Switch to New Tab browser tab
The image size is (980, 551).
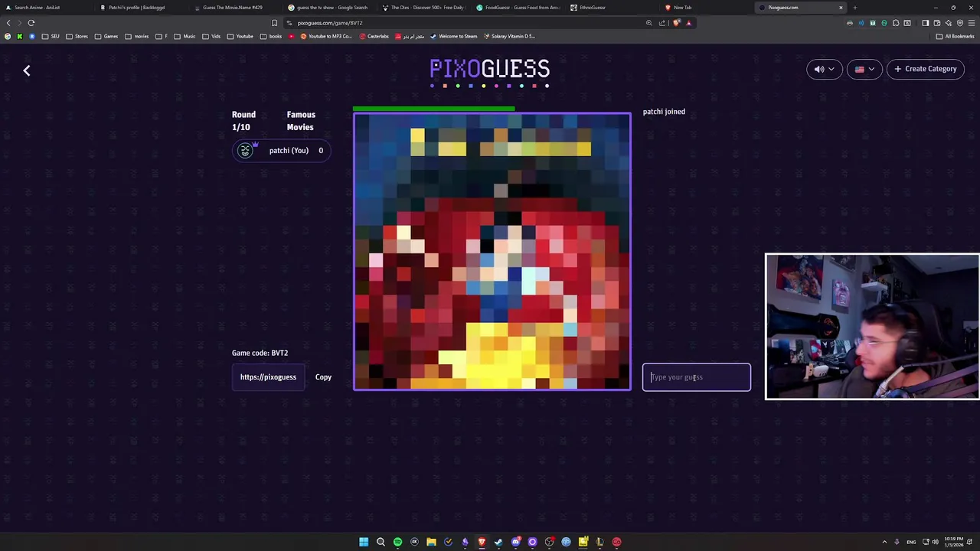click(x=706, y=8)
